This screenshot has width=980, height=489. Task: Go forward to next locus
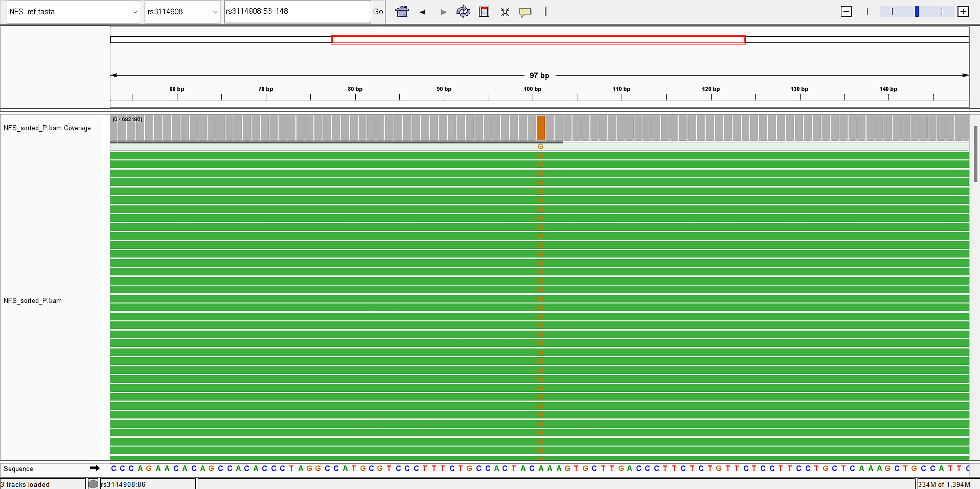pyautogui.click(x=443, y=12)
